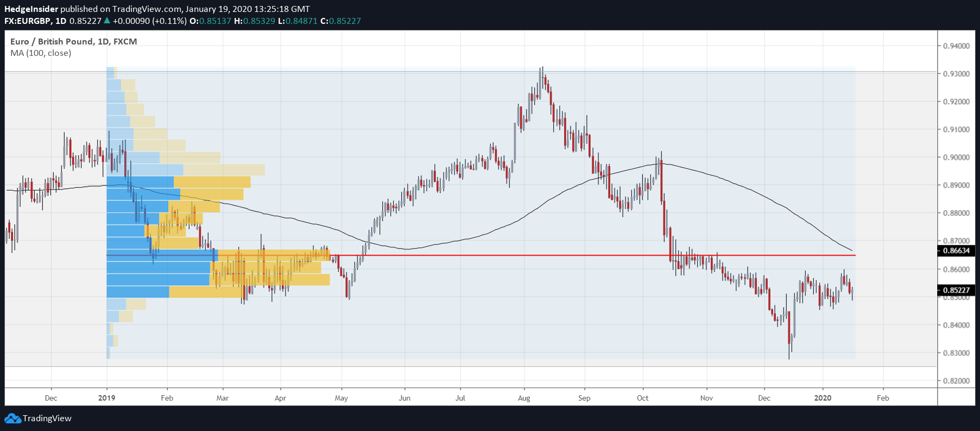
Task: Select the FX:EURGBP, 1D symbol text
Action: point(35,21)
